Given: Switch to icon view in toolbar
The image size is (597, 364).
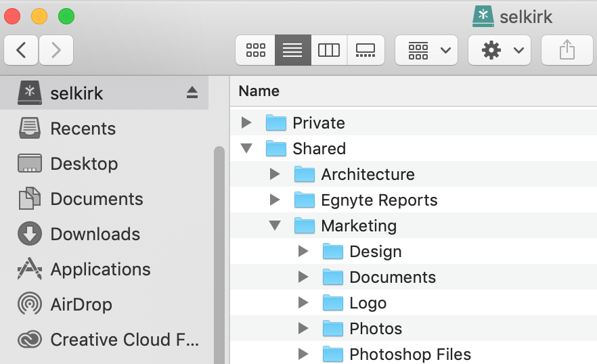Looking at the screenshot, I should [256, 51].
